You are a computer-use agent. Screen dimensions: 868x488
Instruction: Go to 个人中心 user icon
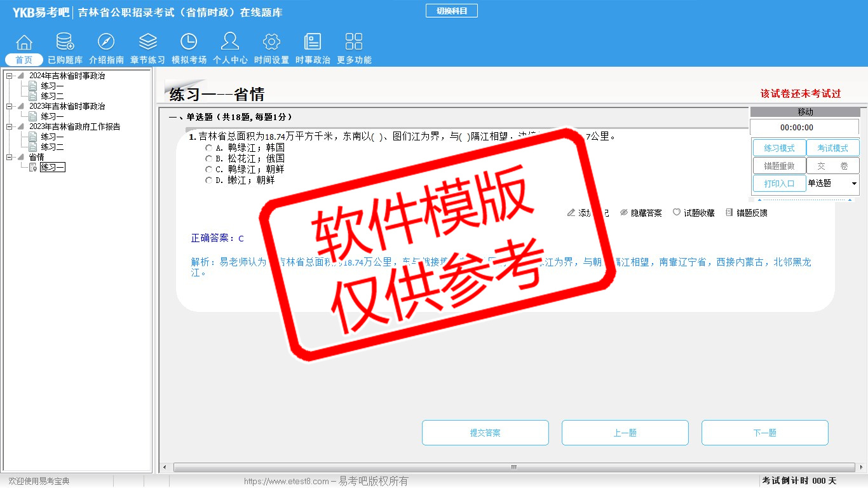(x=230, y=42)
